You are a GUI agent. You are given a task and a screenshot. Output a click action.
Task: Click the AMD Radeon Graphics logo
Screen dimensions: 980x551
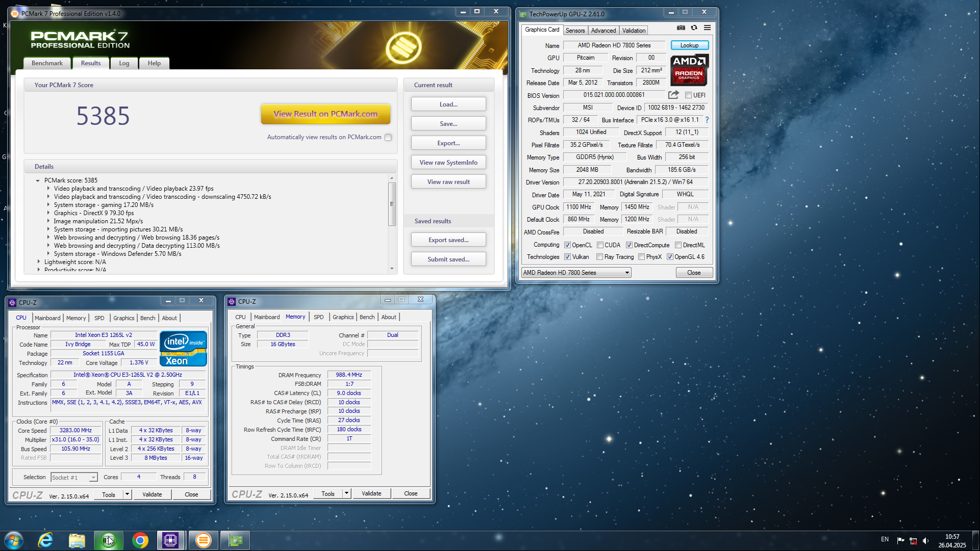point(689,70)
